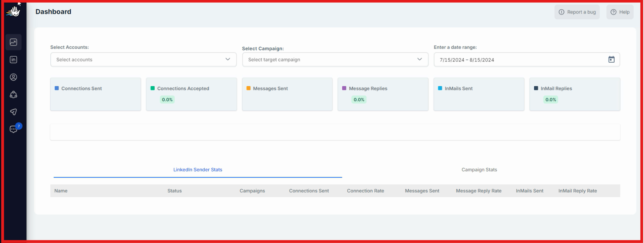Click the cyan InMails Sent swatch
This screenshot has width=644, height=243.
tap(440, 88)
